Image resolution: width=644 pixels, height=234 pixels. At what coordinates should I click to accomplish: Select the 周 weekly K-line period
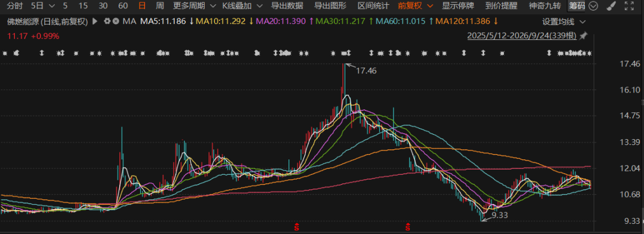160,6
